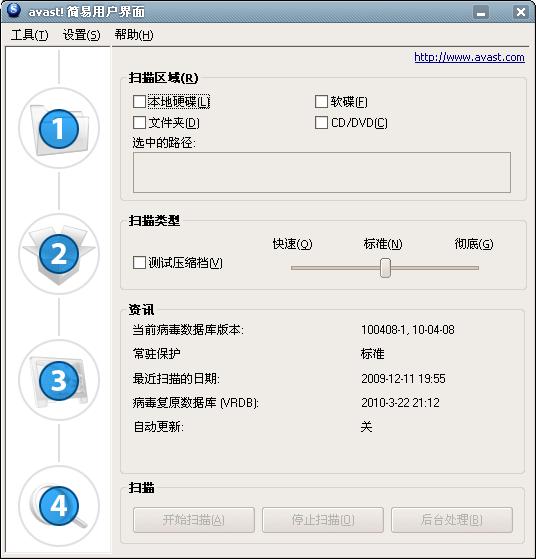Open the 帮助(H) menu
Viewport: 536px width, 559px height.
pyautogui.click(x=134, y=35)
